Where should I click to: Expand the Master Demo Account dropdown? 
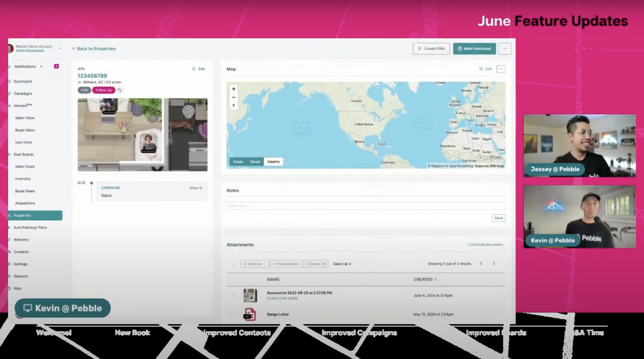point(60,48)
